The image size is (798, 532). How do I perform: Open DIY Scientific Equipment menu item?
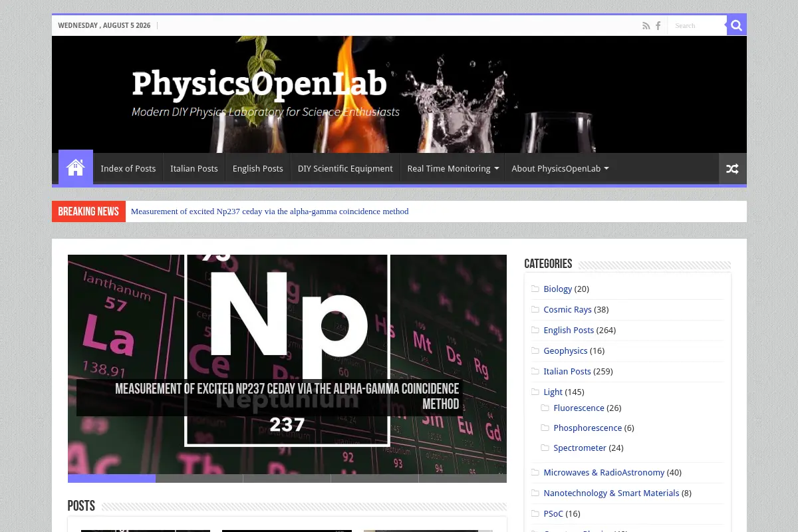point(345,168)
